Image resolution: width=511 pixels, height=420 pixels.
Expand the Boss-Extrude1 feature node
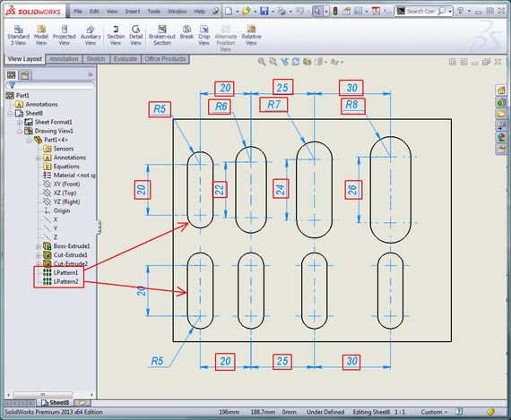(x=39, y=246)
